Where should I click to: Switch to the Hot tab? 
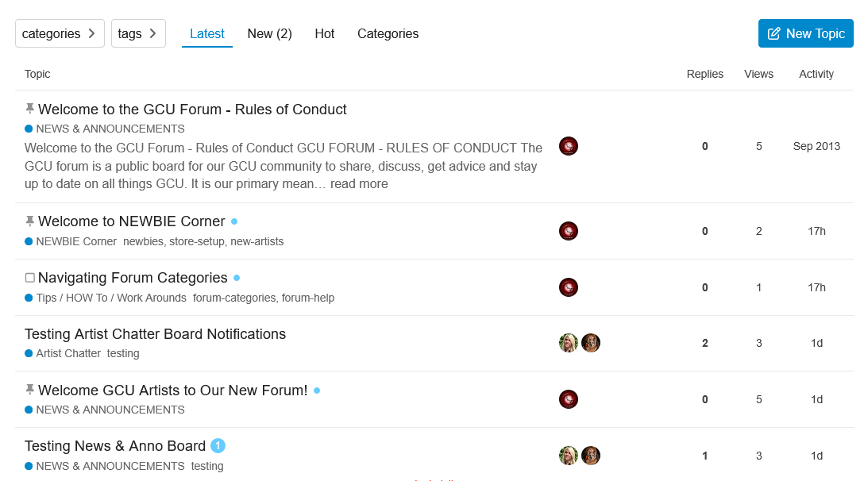(x=324, y=34)
